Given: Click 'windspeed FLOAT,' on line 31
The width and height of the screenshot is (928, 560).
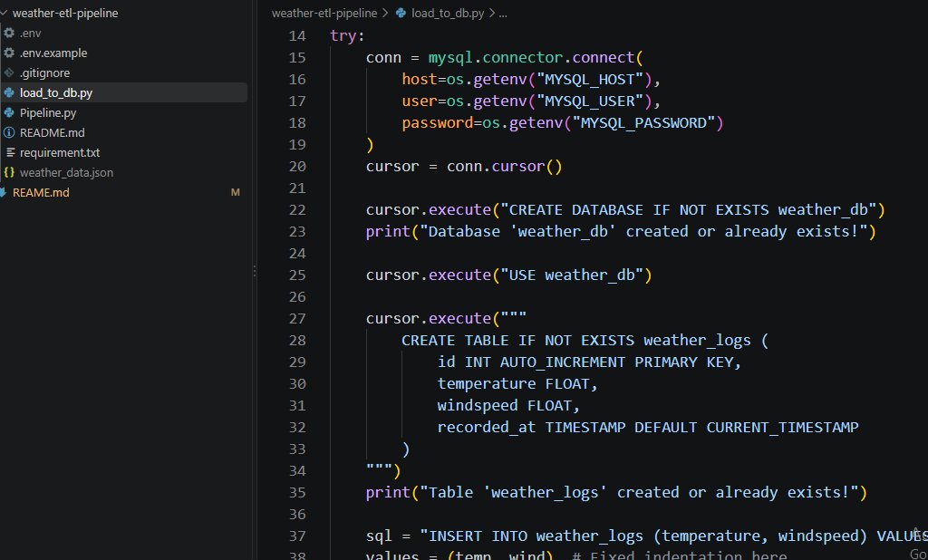Looking at the screenshot, I should (x=508, y=406).
